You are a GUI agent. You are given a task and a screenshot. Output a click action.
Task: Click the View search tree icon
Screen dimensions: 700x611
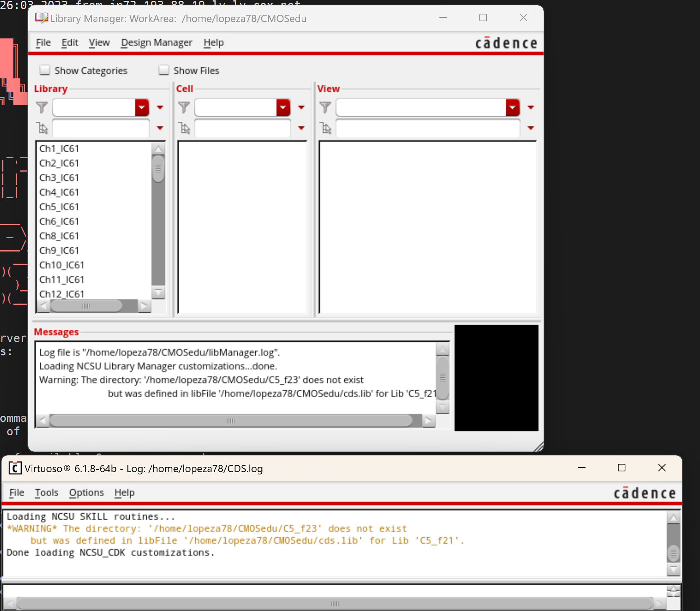[326, 128]
